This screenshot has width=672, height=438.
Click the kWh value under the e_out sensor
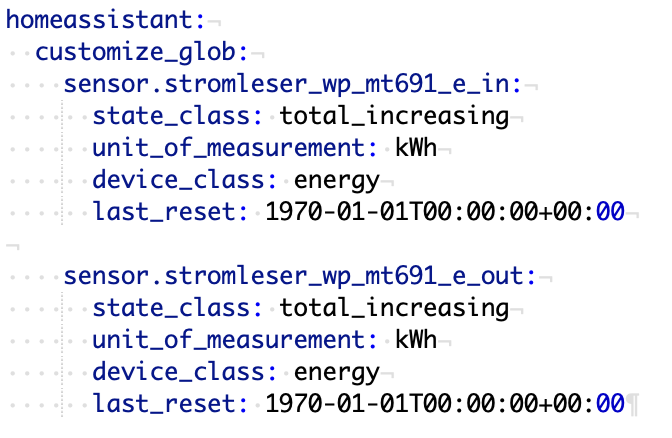[x=416, y=339]
